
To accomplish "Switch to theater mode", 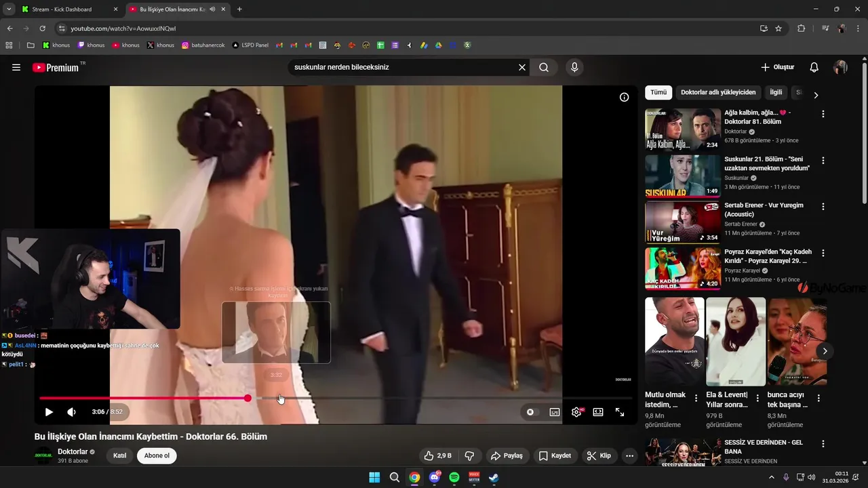I will 598,412.
